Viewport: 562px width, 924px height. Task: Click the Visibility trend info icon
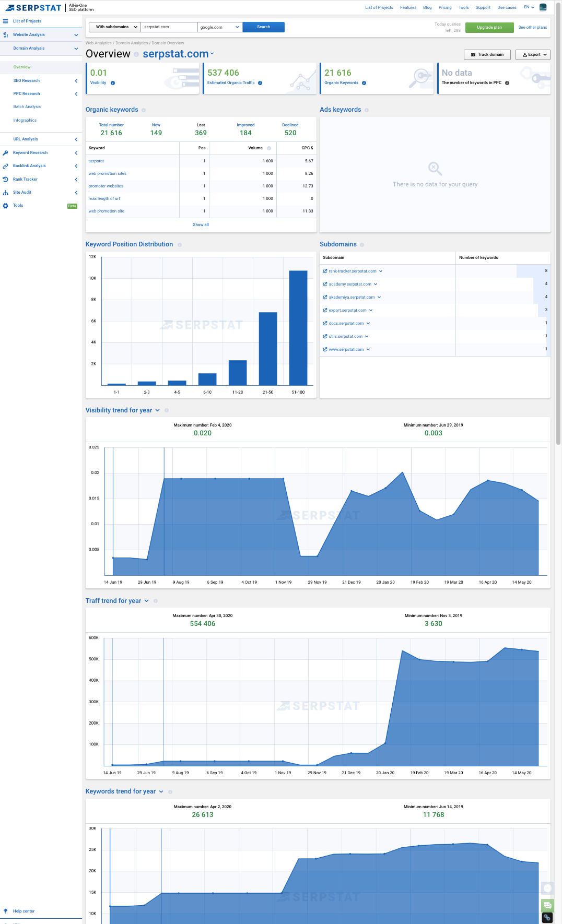coord(167,410)
